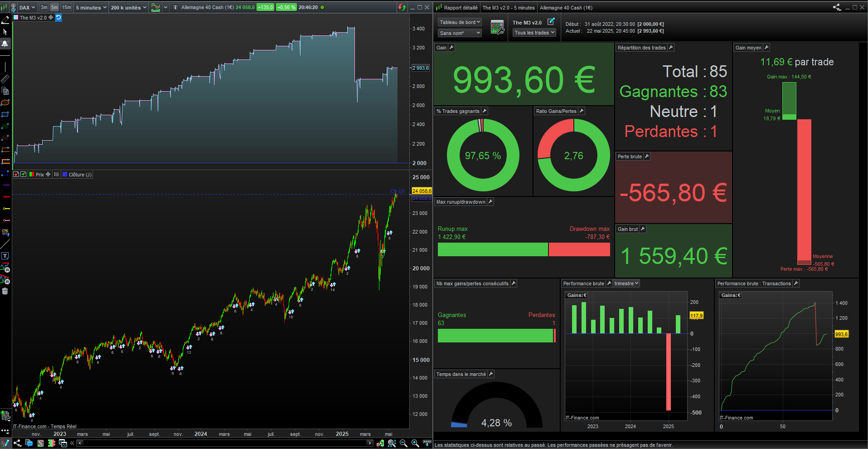Open the chat bubbles icon in bottom toolbar

(x=29, y=443)
